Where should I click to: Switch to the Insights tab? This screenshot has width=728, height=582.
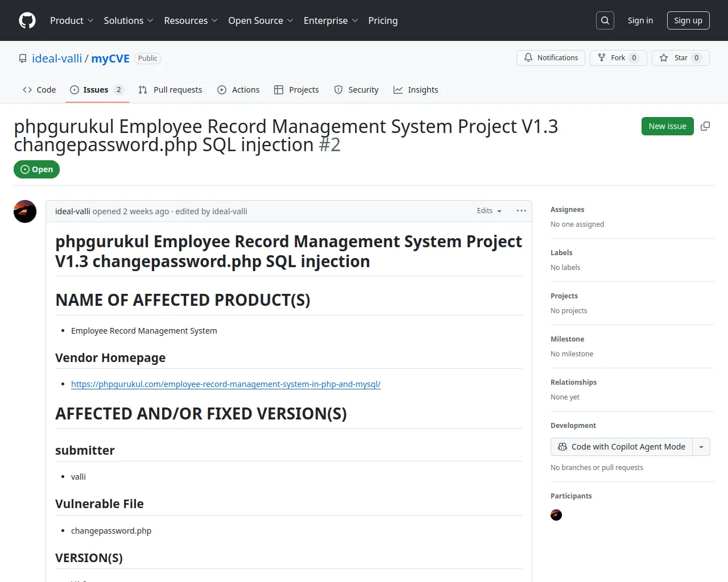click(x=416, y=90)
